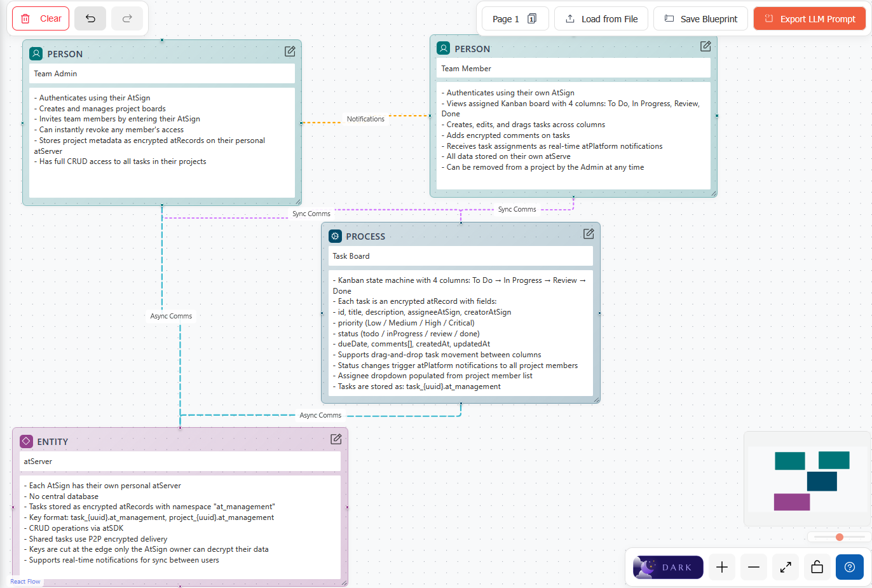872x588 pixels.
Task: Click the fit view expand icon
Action: coord(786,567)
